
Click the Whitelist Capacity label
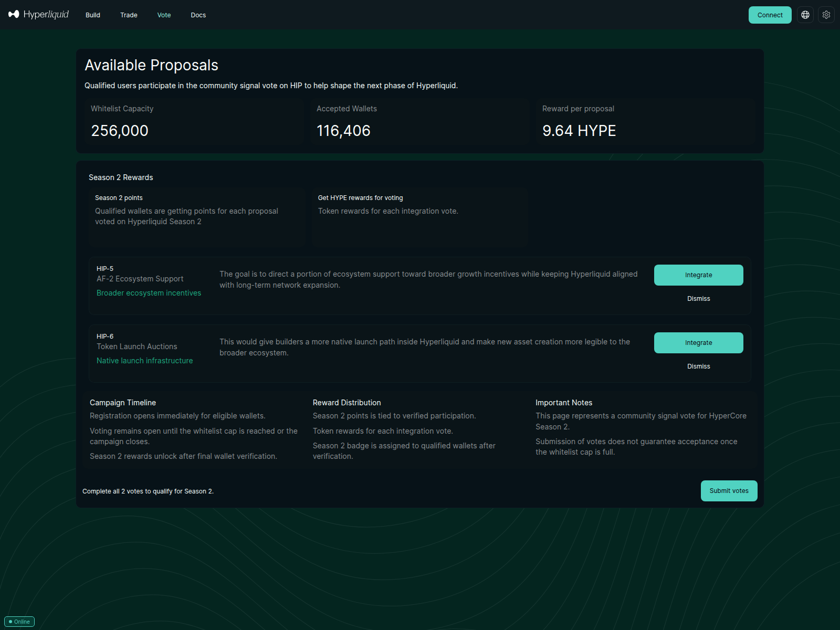(122, 109)
